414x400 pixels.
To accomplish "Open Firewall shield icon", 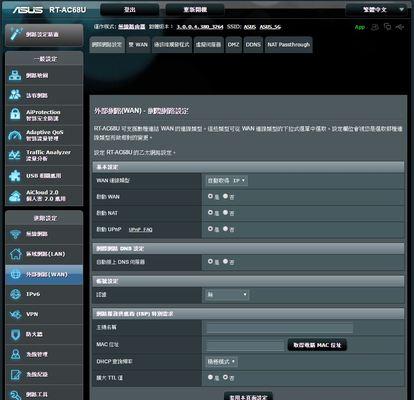I will pos(15,334).
